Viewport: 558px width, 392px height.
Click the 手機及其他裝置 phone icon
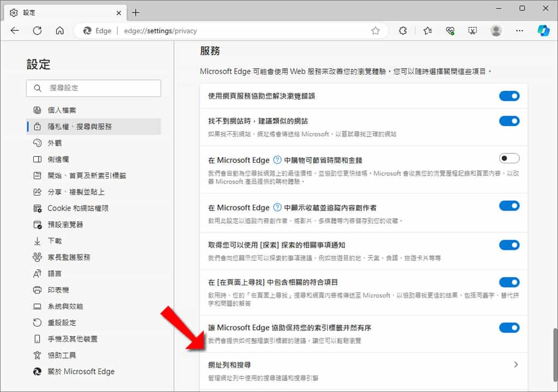tap(37, 339)
